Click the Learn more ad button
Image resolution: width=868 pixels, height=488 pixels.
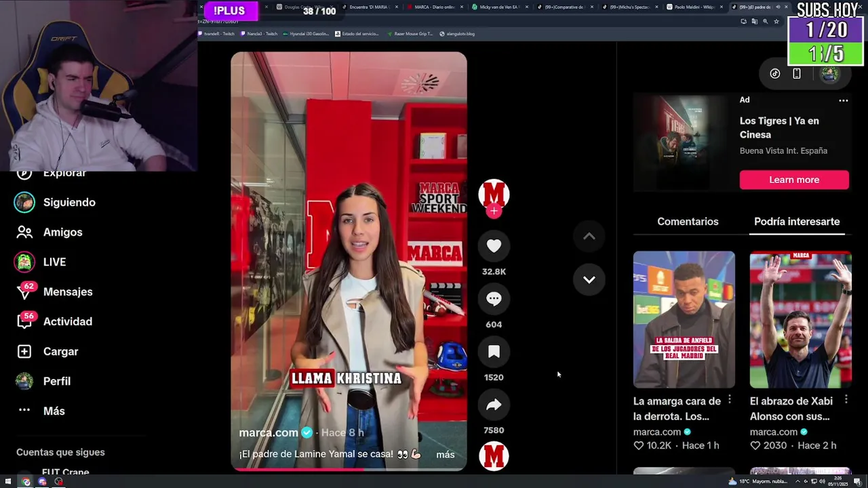(x=794, y=180)
